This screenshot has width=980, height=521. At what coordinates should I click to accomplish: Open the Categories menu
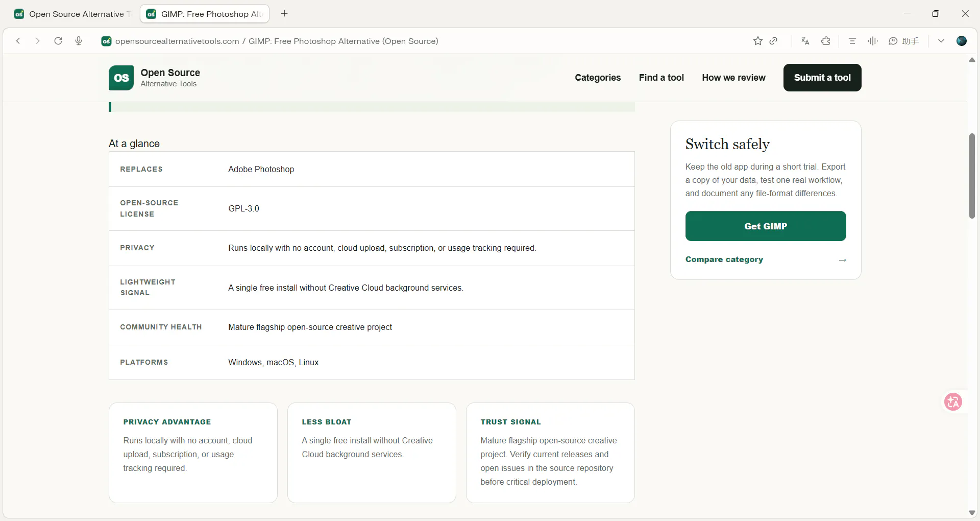click(x=598, y=78)
